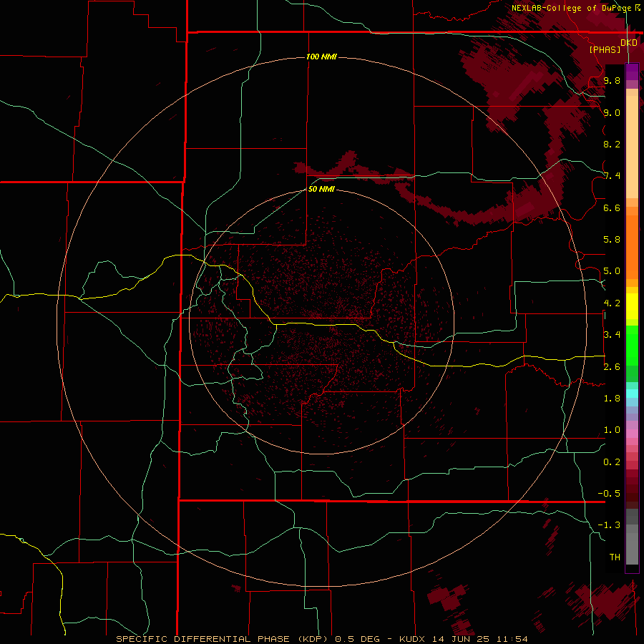Click the 100 NMI range ring label
This screenshot has height=644, width=644.
[x=321, y=57]
